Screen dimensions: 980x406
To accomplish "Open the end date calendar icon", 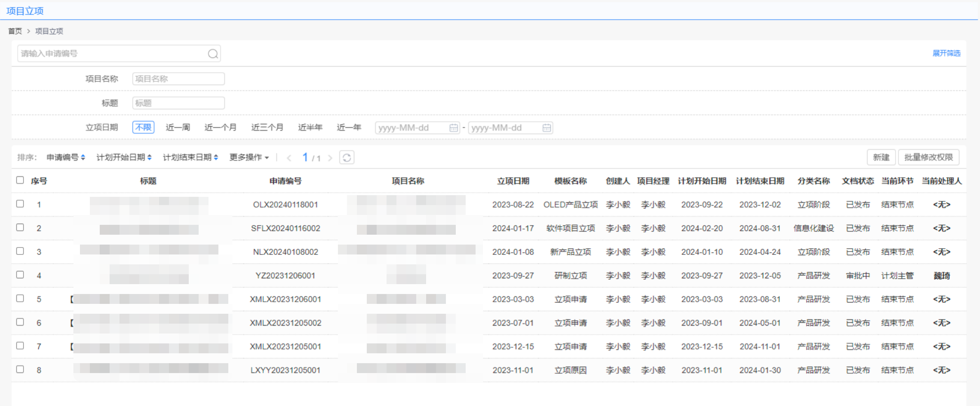I will point(546,128).
